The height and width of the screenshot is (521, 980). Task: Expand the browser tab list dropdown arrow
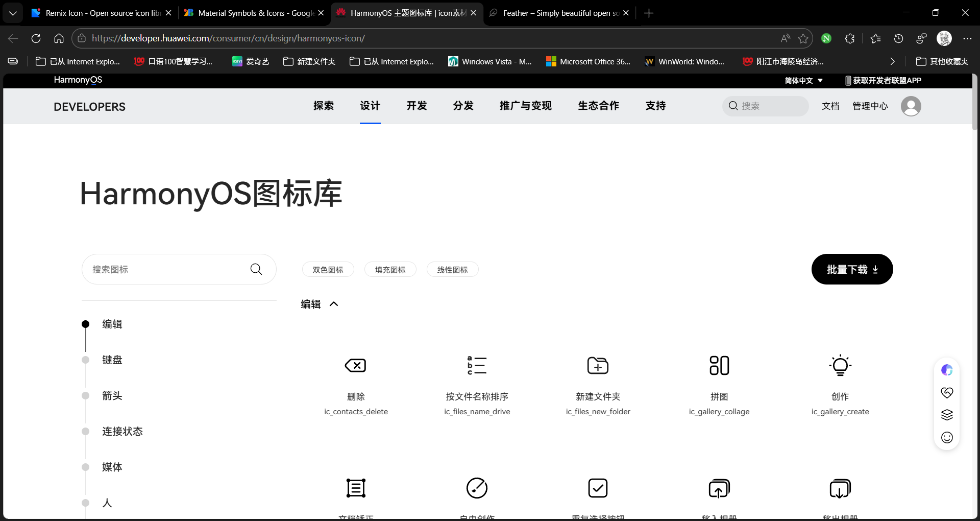pyautogui.click(x=13, y=13)
